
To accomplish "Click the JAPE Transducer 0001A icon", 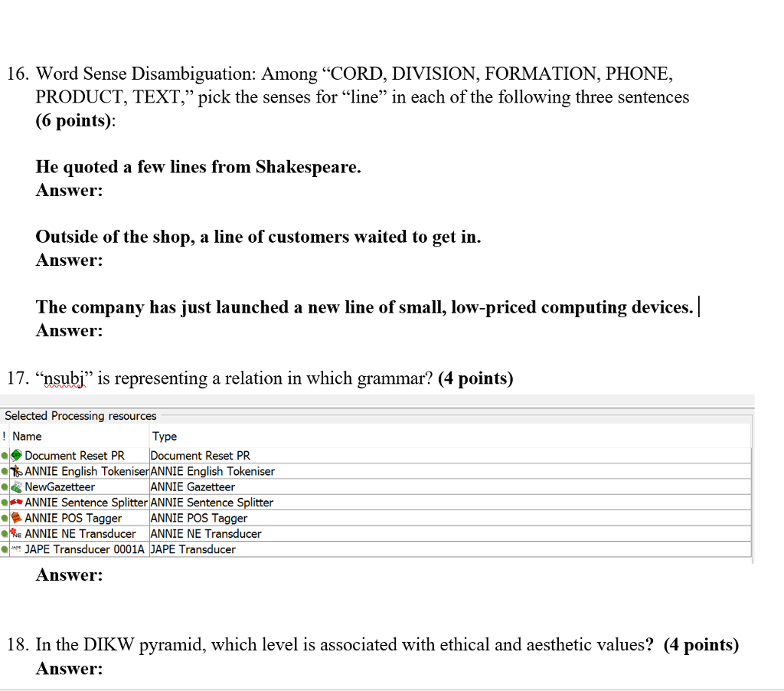I will [17, 549].
